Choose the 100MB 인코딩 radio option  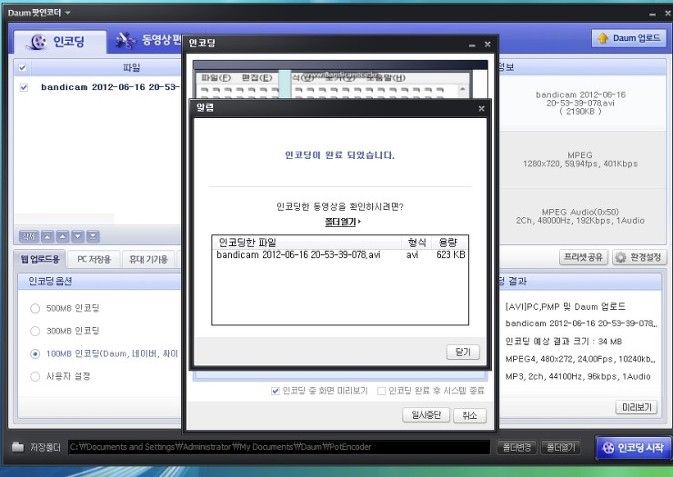(x=35, y=354)
